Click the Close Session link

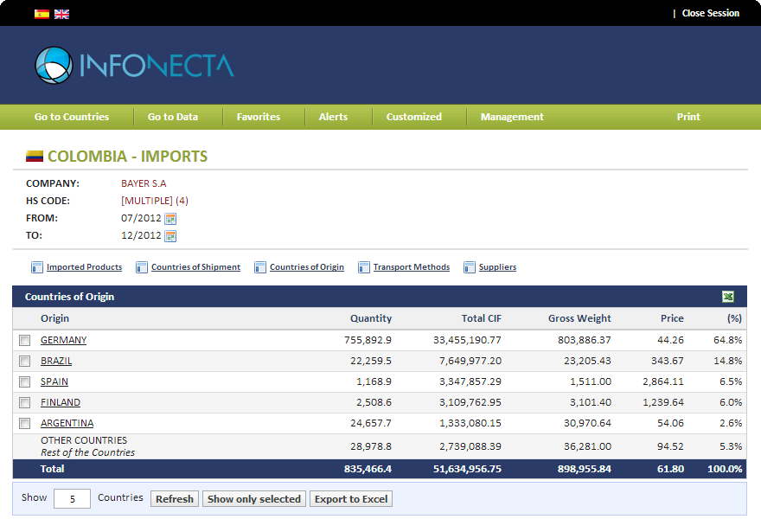710,14
